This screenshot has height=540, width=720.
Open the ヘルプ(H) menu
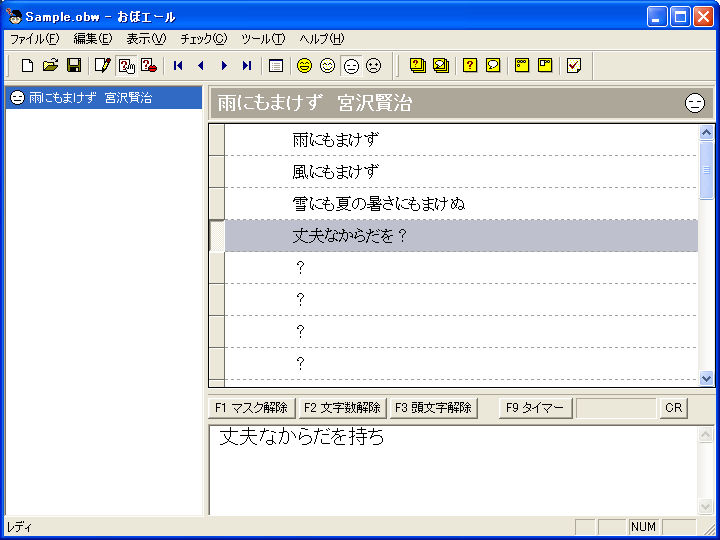pos(321,39)
